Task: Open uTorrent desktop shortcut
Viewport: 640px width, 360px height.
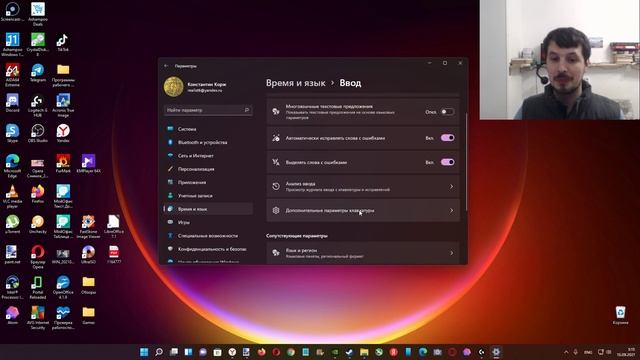Action: 12,224
